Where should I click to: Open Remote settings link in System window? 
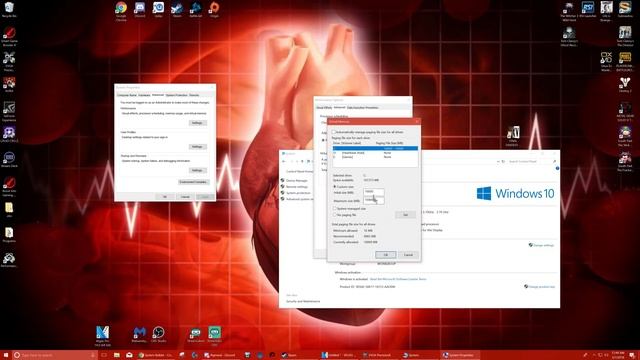point(297,187)
